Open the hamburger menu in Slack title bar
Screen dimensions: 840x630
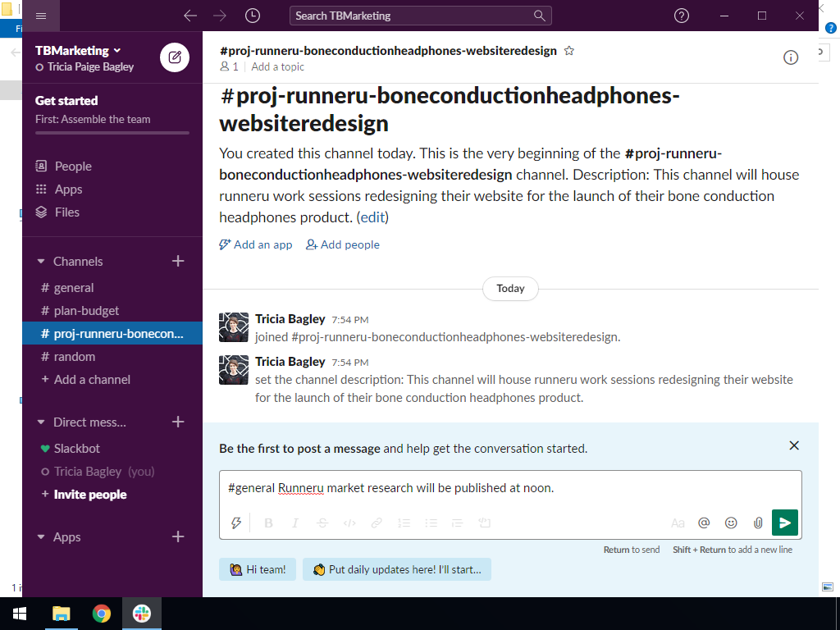point(41,16)
